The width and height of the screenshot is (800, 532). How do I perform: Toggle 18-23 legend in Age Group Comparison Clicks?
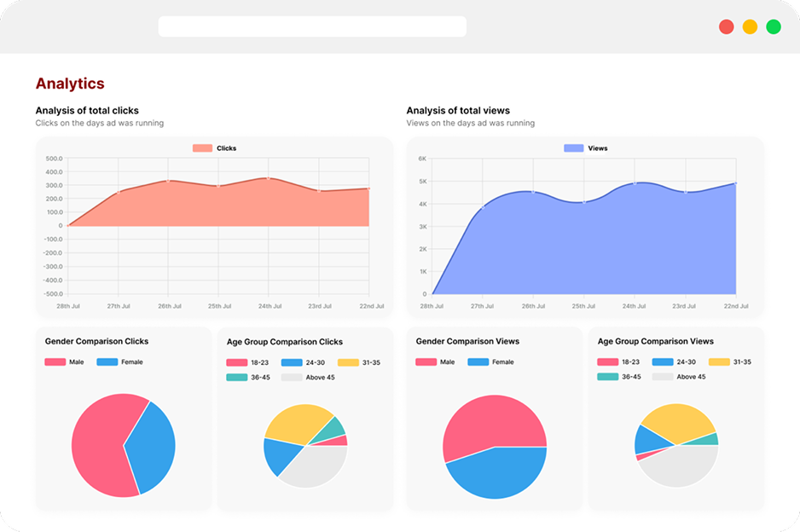(x=247, y=362)
